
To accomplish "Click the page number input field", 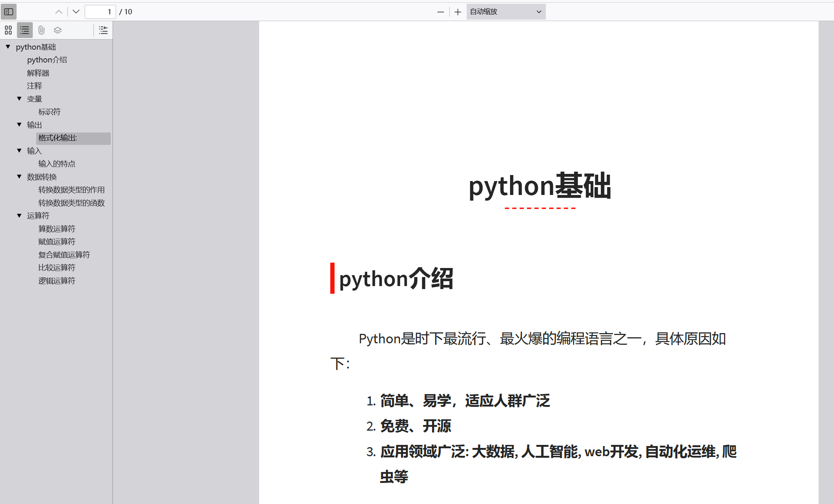I will pos(100,12).
